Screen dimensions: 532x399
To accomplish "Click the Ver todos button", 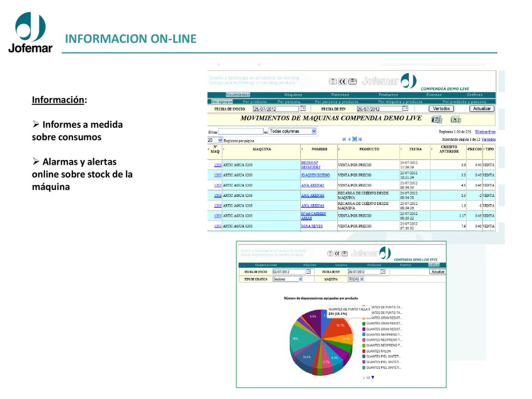I will click(441, 109).
